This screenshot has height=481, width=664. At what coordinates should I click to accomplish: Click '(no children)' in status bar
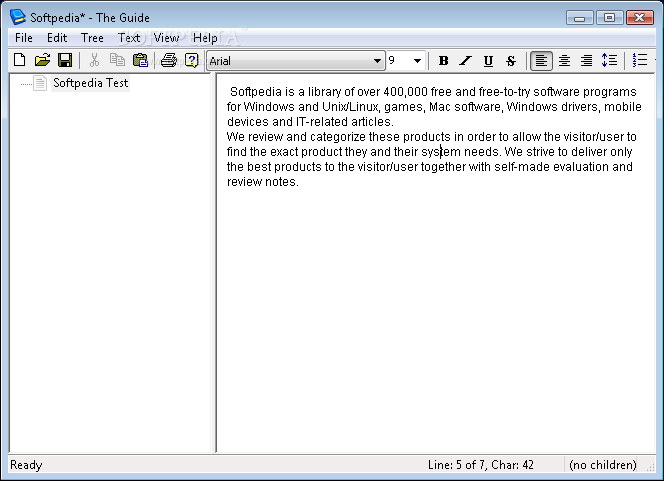(603, 465)
